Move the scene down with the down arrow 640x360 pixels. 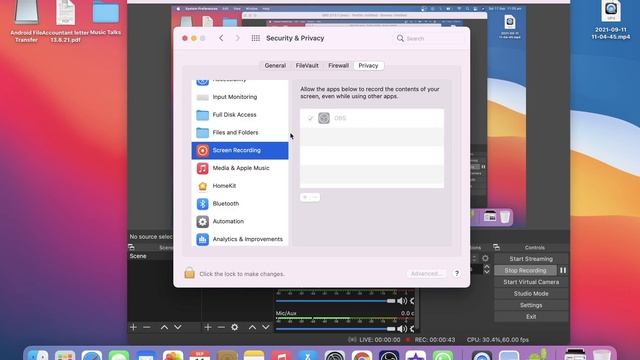click(x=178, y=327)
